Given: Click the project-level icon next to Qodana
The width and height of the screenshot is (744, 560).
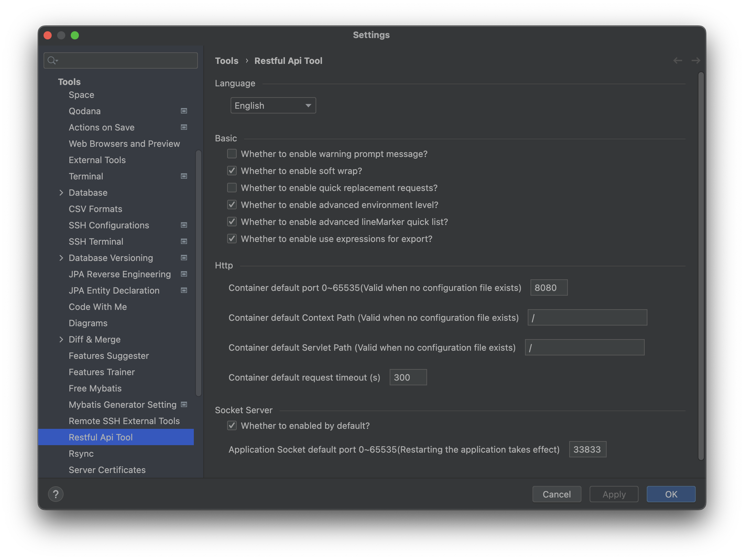Looking at the screenshot, I should pyautogui.click(x=183, y=111).
